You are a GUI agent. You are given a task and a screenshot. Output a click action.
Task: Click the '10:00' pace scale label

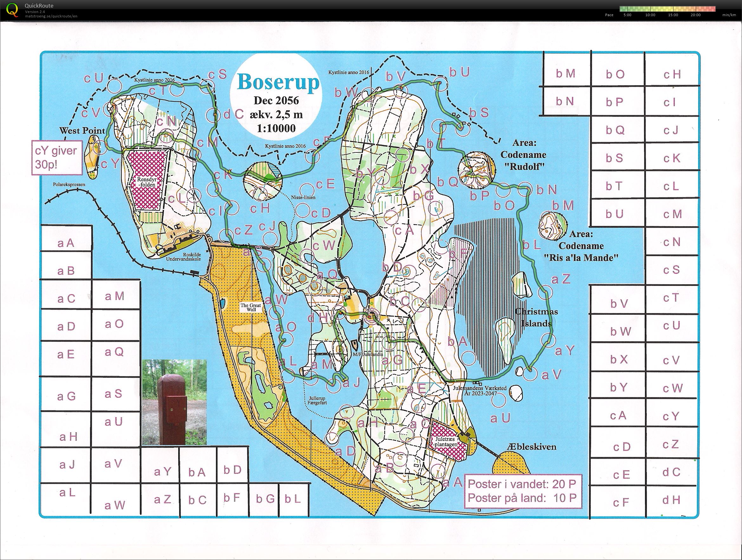(650, 15)
